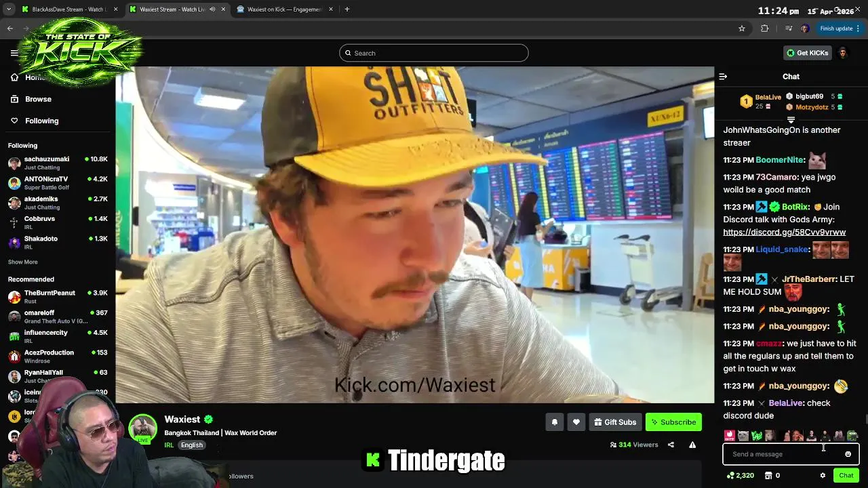Click the 2,320 channel points balance

coord(740,475)
